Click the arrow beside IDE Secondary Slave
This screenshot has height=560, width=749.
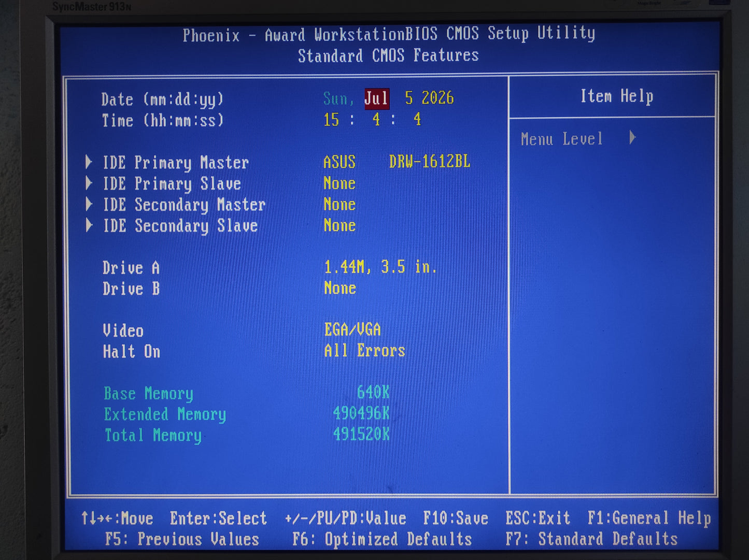[89, 225]
